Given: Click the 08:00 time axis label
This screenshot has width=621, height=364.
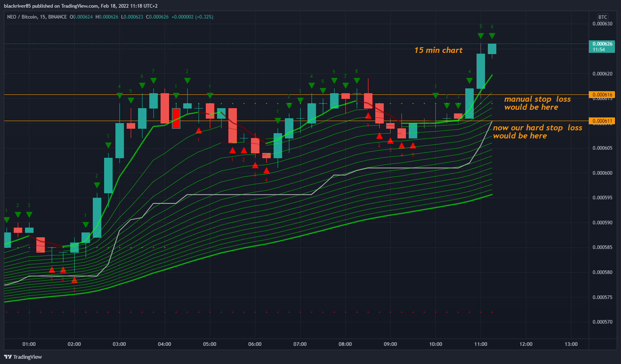Looking at the screenshot, I should (x=345, y=344).
